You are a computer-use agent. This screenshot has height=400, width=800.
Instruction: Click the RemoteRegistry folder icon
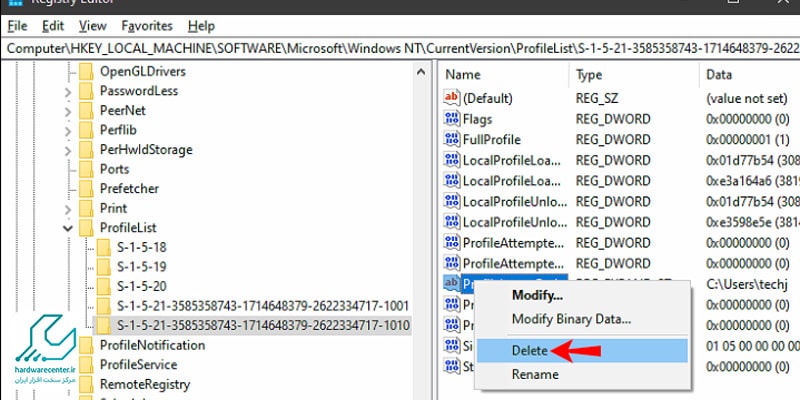(x=86, y=384)
